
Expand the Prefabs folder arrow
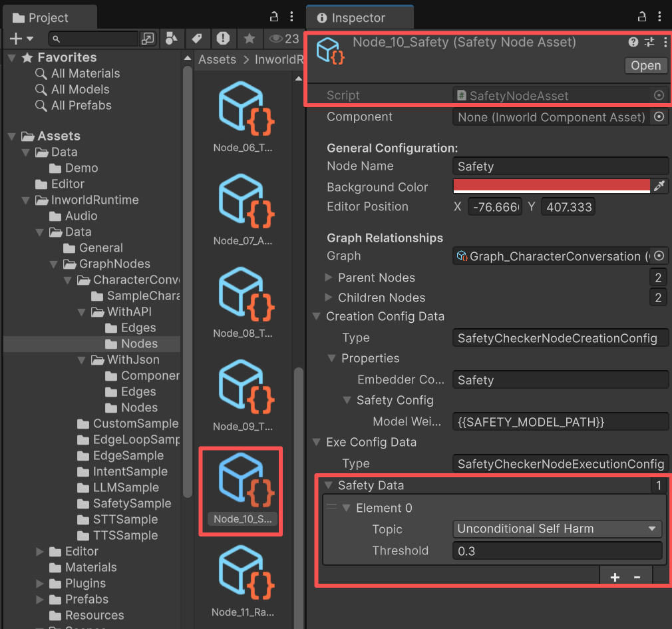coord(39,599)
